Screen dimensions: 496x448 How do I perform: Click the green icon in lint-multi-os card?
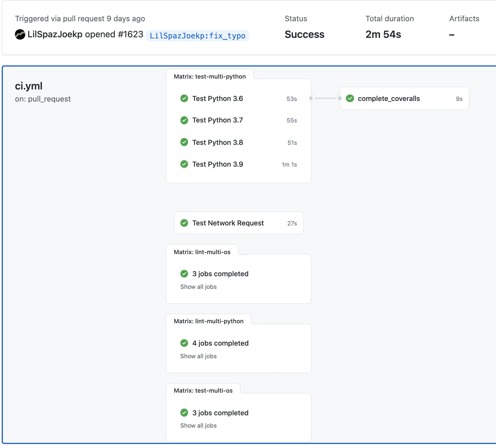184,274
